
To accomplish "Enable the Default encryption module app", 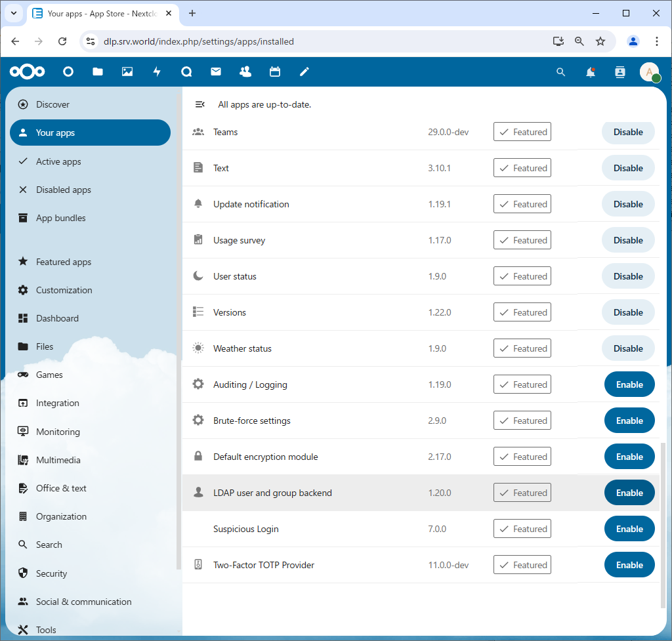I will tap(629, 457).
